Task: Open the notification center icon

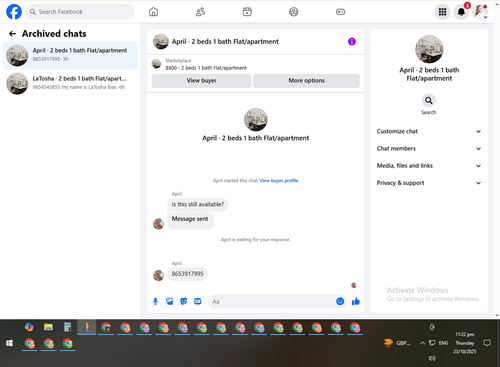Action: click(x=487, y=343)
